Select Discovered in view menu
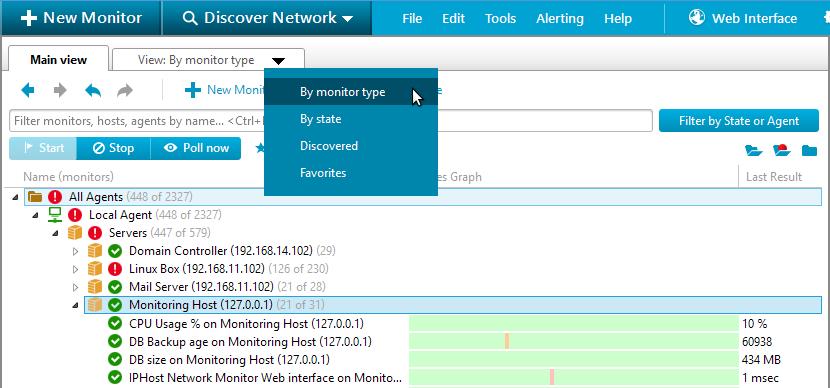Viewport: 830px width, 388px height. pos(351,146)
